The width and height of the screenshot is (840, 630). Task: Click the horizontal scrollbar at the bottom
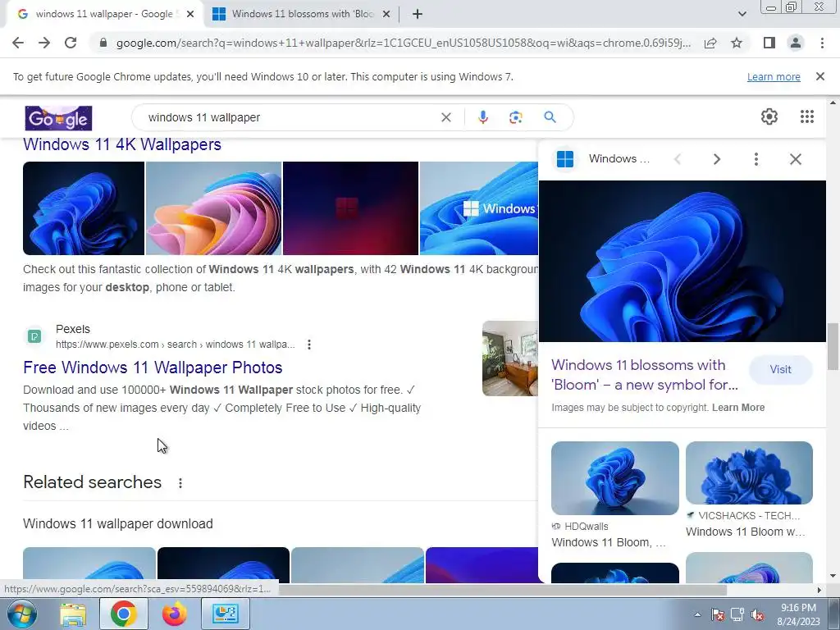502,590
